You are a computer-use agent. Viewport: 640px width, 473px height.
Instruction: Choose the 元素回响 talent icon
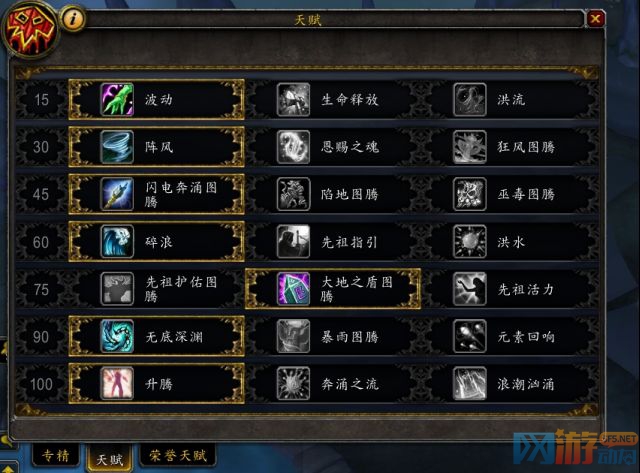pyautogui.click(x=469, y=336)
